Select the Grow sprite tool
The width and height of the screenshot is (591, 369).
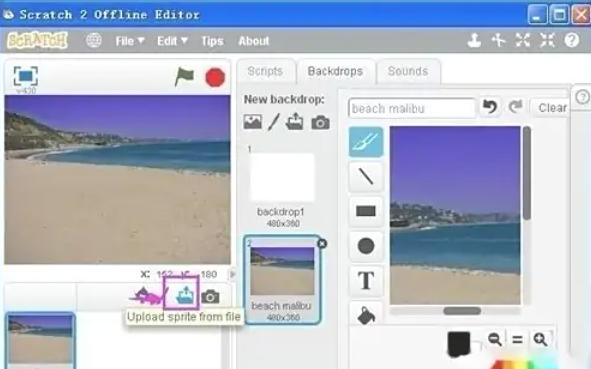click(x=522, y=40)
